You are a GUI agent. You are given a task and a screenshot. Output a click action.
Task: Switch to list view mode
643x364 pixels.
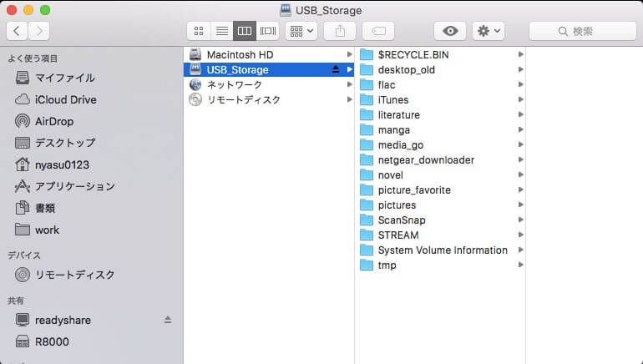pos(222,31)
